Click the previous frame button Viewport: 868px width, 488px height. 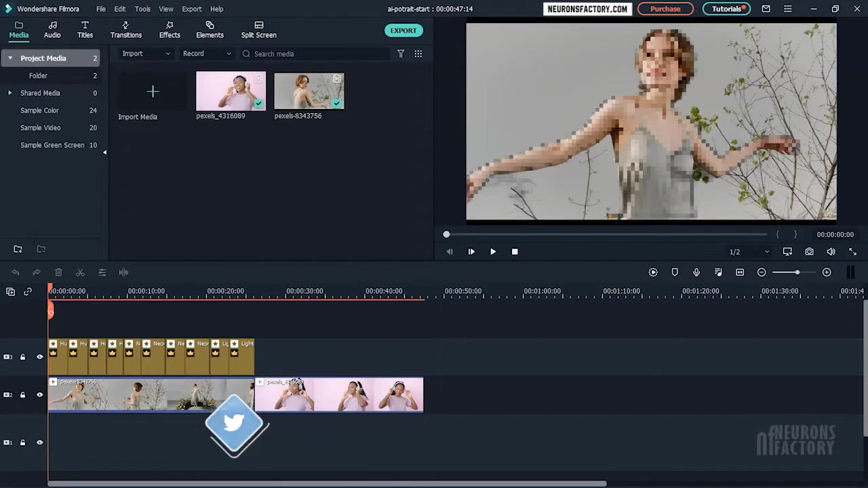pos(450,251)
